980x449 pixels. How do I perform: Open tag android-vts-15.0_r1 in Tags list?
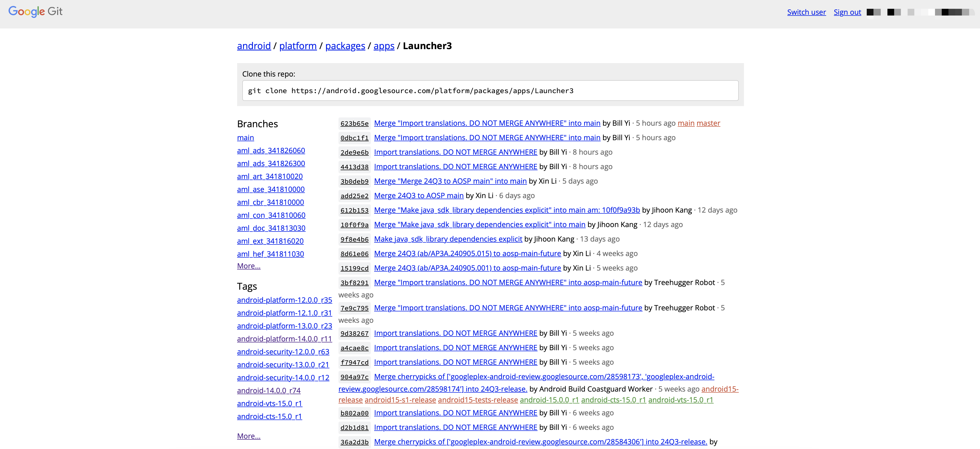tap(269, 404)
